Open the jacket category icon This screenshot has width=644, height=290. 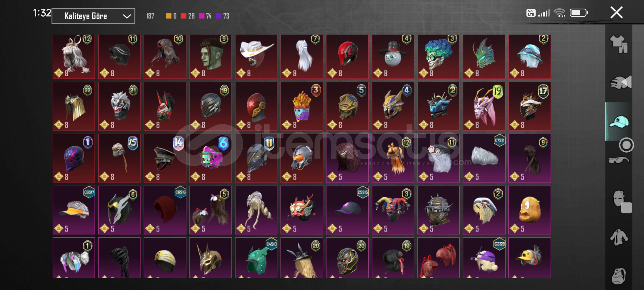point(619,237)
